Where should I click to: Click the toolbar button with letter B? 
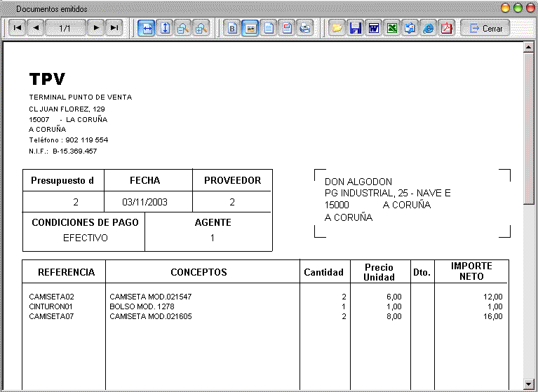point(233,28)
